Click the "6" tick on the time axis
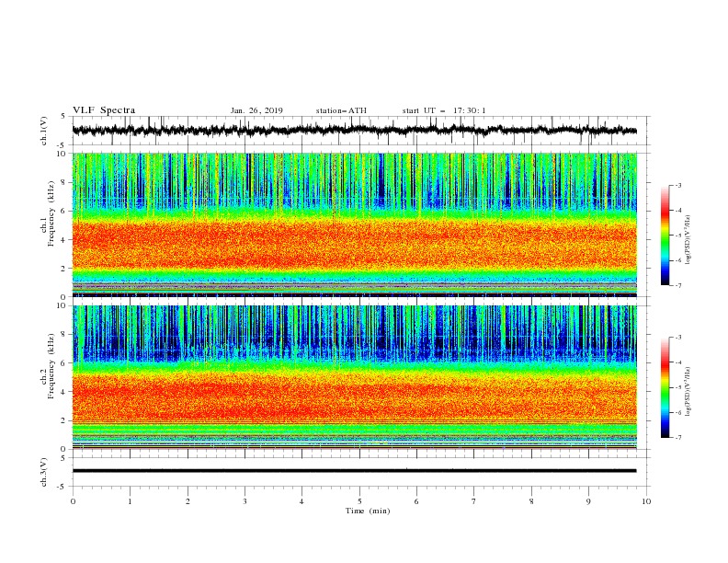Image resolution: width=728 pixels, height=563 pixels. 416,501
